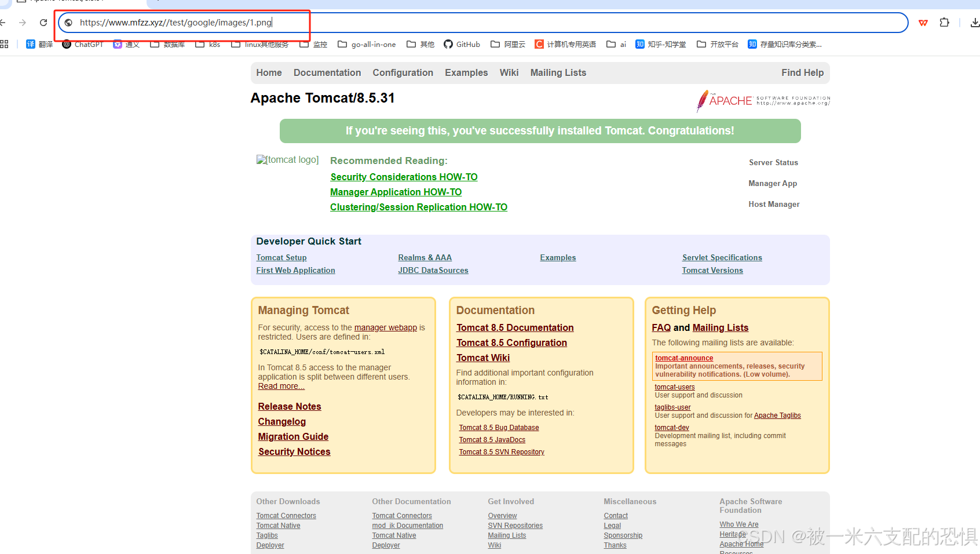Open Tomcat 8.5 Bug Database link
This screenshot has width=980, height=554.
pos(499,428)
